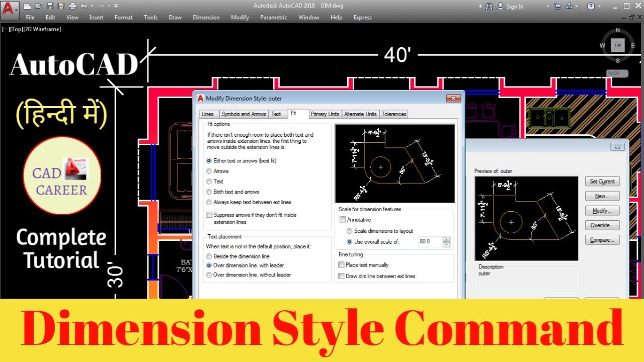Screen dimensions: 644x362
Task: Click the N compass label on ViewCube
Action: click(x=618, y=30)
